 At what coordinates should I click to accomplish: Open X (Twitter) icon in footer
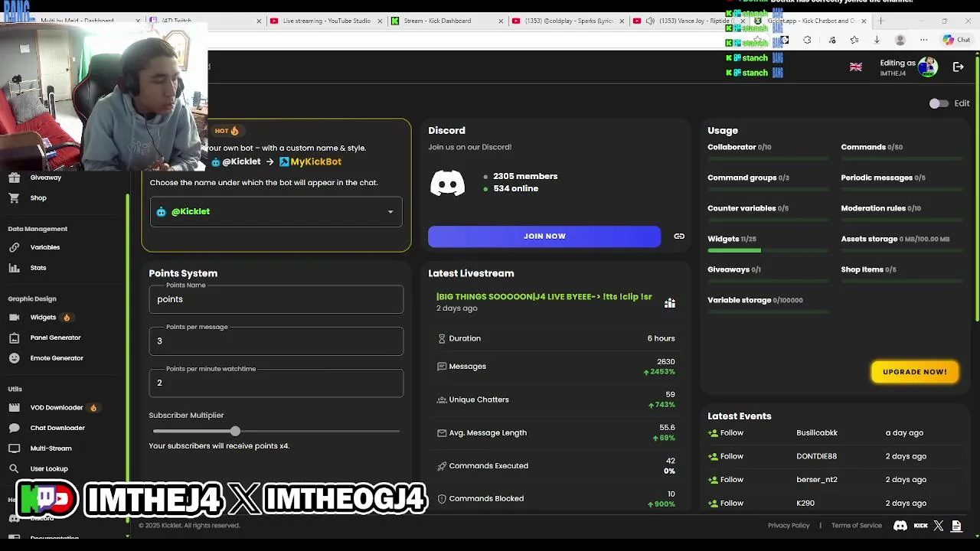point(939,526)
